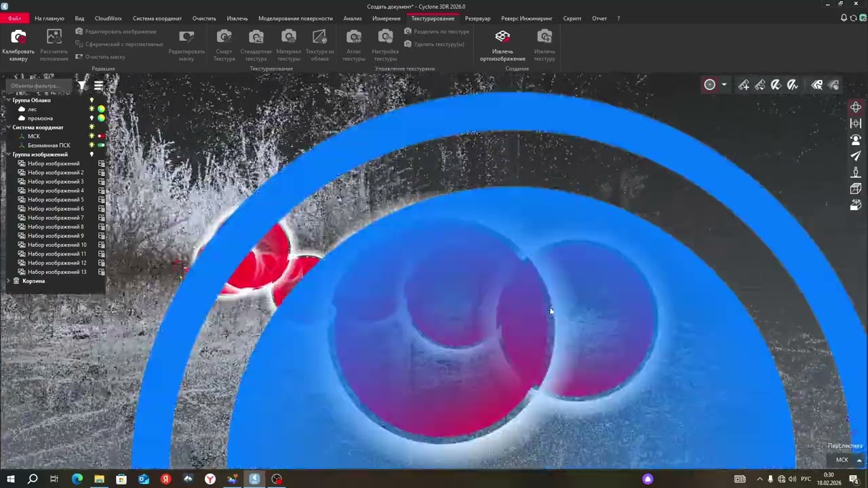Image resolution: width=868 pixels, height=488 pixels.
Task: Choose the Стандартная текстура tool
Action: tap(256, 45)
